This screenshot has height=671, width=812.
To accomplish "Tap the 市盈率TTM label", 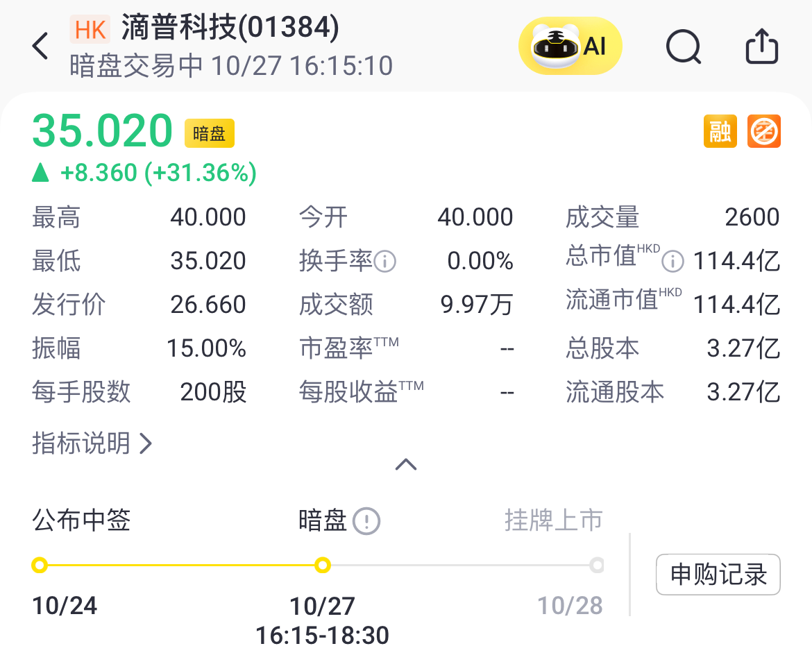I will click(x=349, y=348).
